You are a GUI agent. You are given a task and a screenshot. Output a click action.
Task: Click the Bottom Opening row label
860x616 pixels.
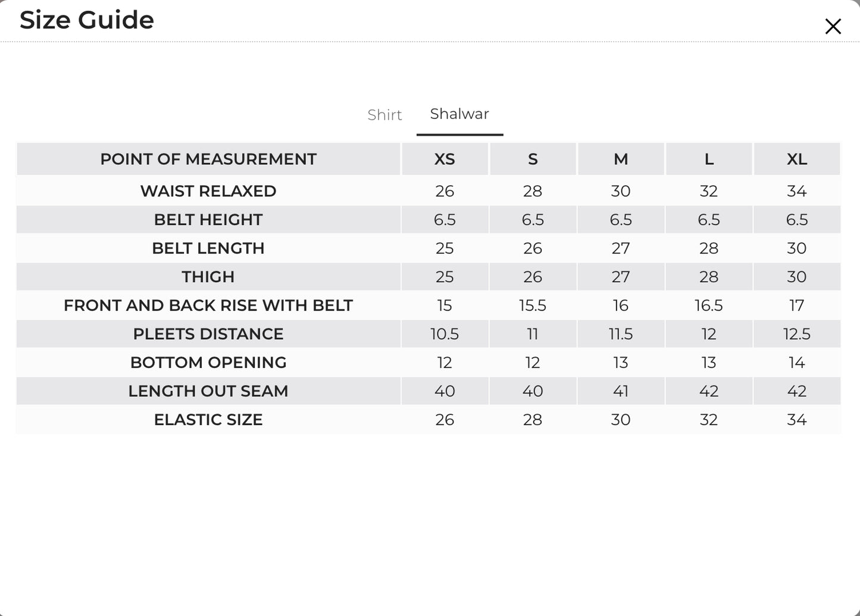[208, 362]
